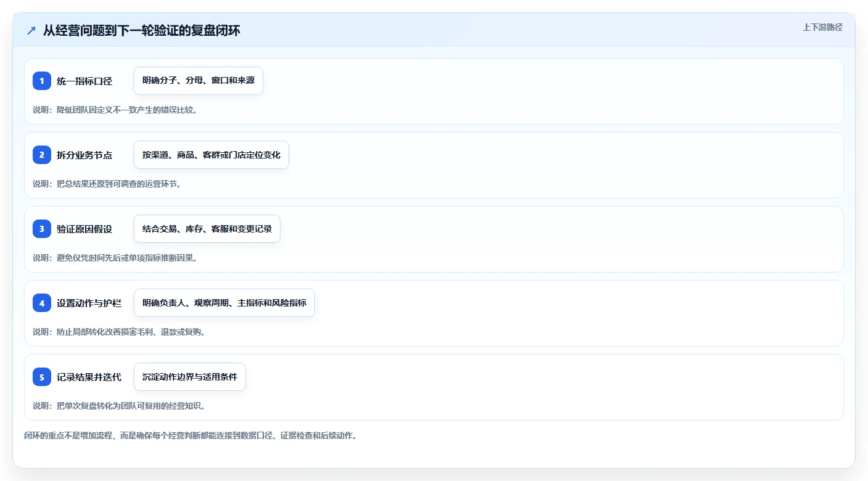The width and height of the screenshot is (868, 481).
Task: Click the step title 验证原因假设
Action: 84,229
